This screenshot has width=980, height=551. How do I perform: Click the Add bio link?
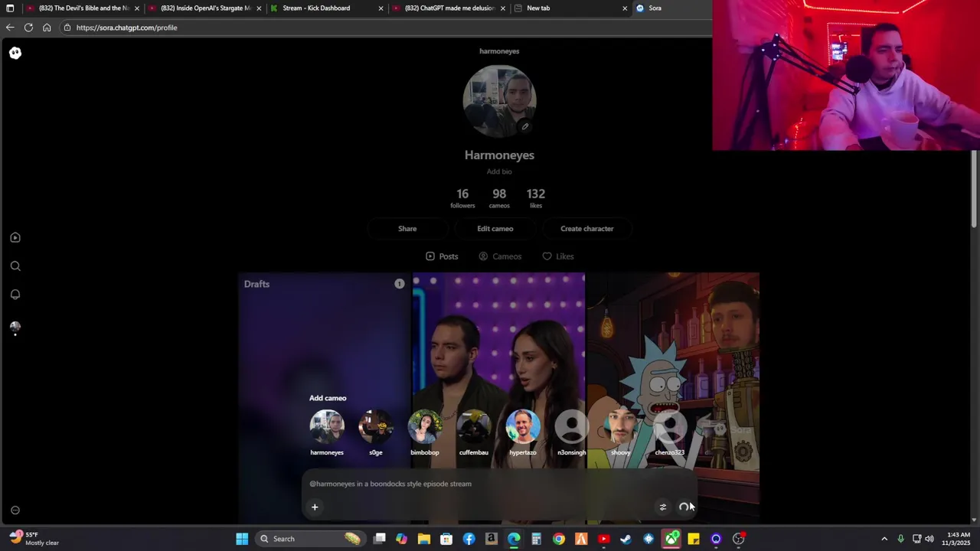tap(499, 171)
